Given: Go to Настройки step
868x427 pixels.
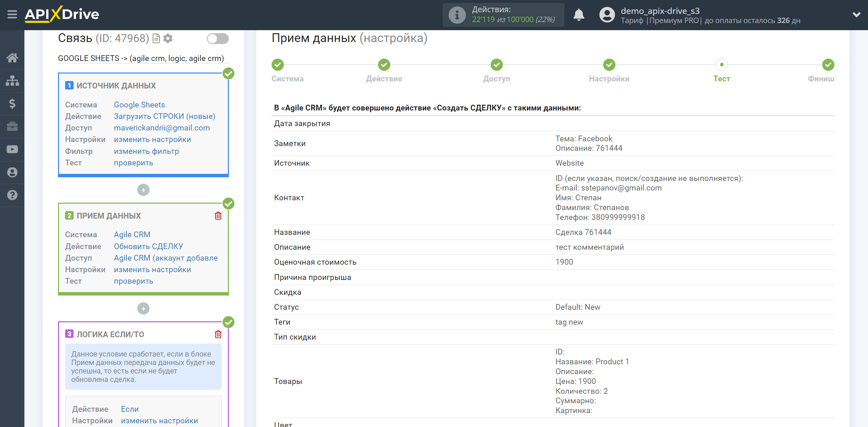Looking at the screenshot, I should click(609, 65).
